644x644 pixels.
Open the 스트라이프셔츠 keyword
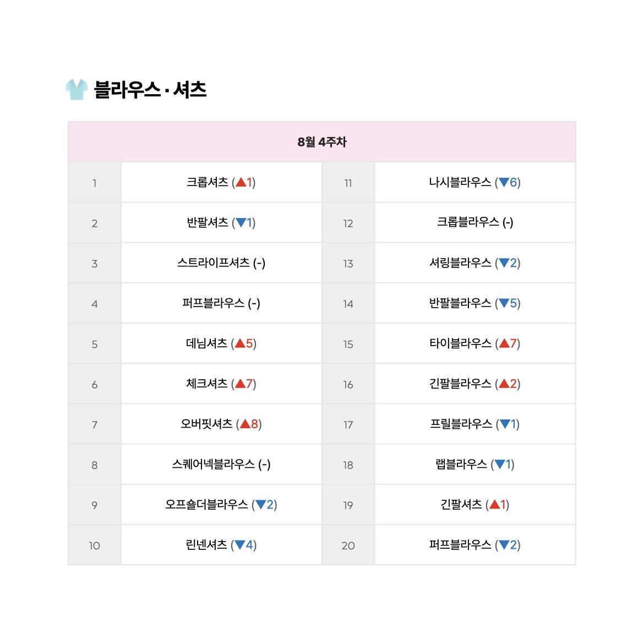[213, 263]
